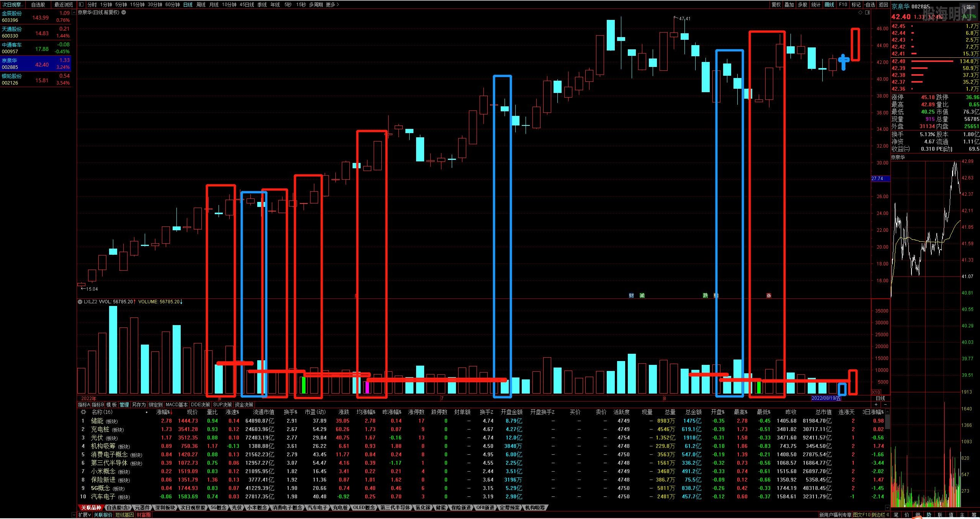Click the minus zoom button
This screenshot has height=519, width=980.
pyautogui.click(x=885, y=404)
